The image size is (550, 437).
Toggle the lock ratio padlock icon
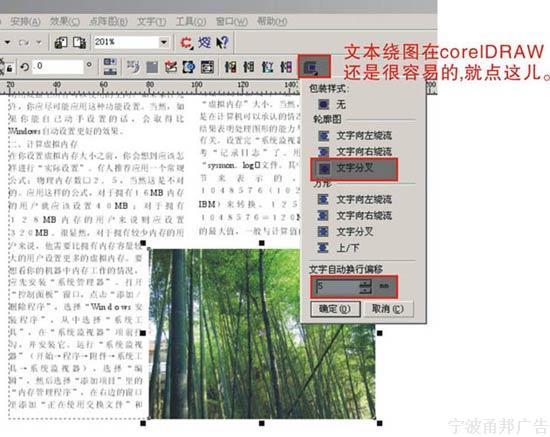tap(10, 67)
